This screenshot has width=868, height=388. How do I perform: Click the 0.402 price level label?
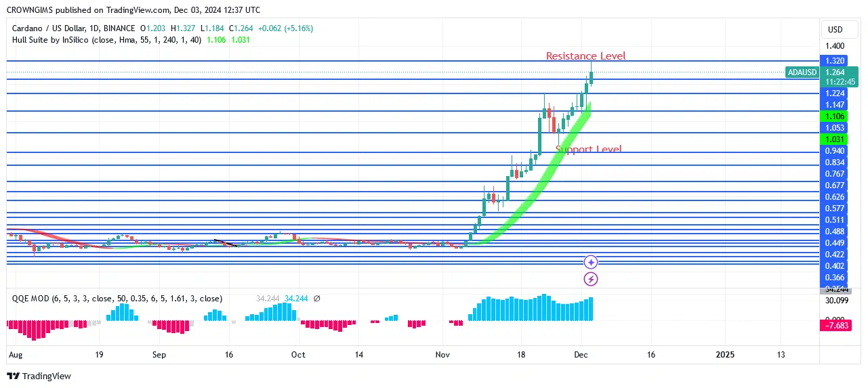pyautogui.click(x=835, y=266)
